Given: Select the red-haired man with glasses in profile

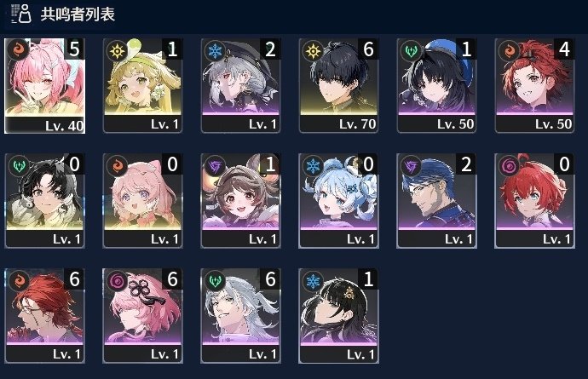Looking at the screenshot, I should (44, 316).
